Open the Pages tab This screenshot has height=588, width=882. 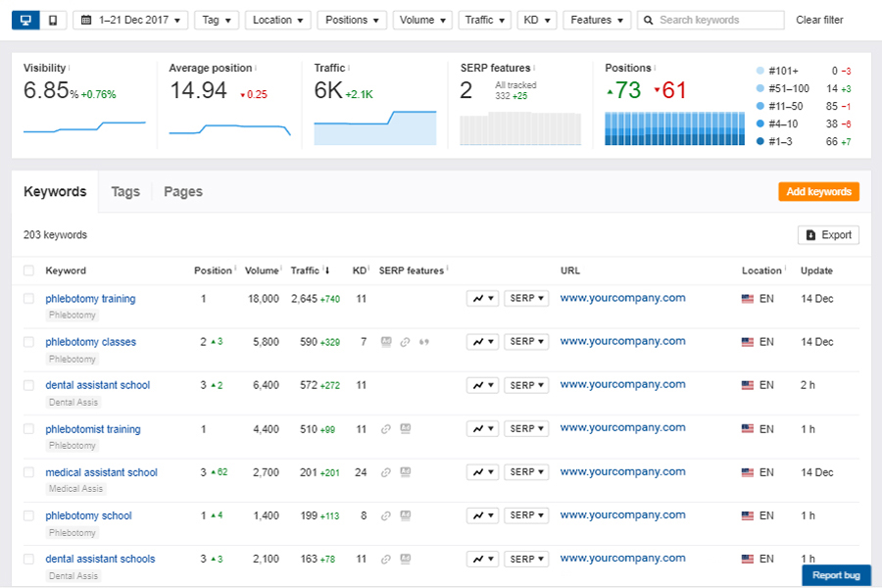click(x=183, y=192)
